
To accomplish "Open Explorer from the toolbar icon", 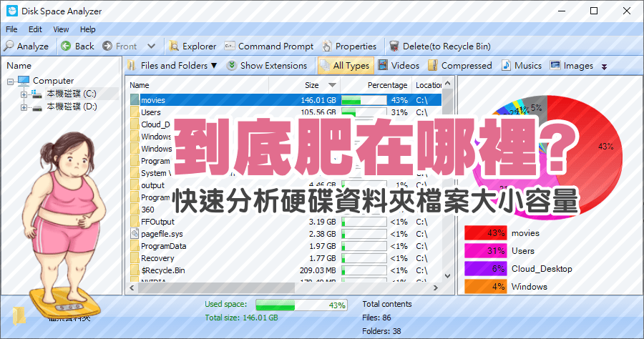I will click(174, 46).
